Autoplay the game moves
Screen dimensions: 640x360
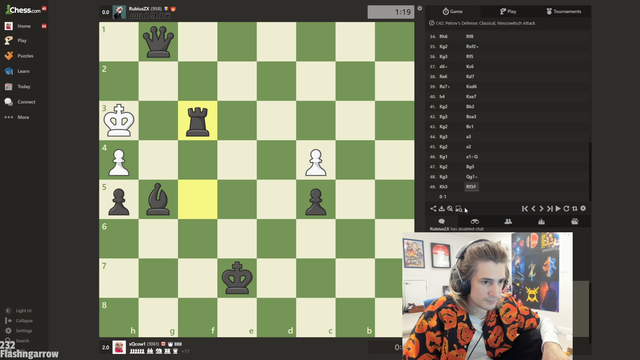558,209
